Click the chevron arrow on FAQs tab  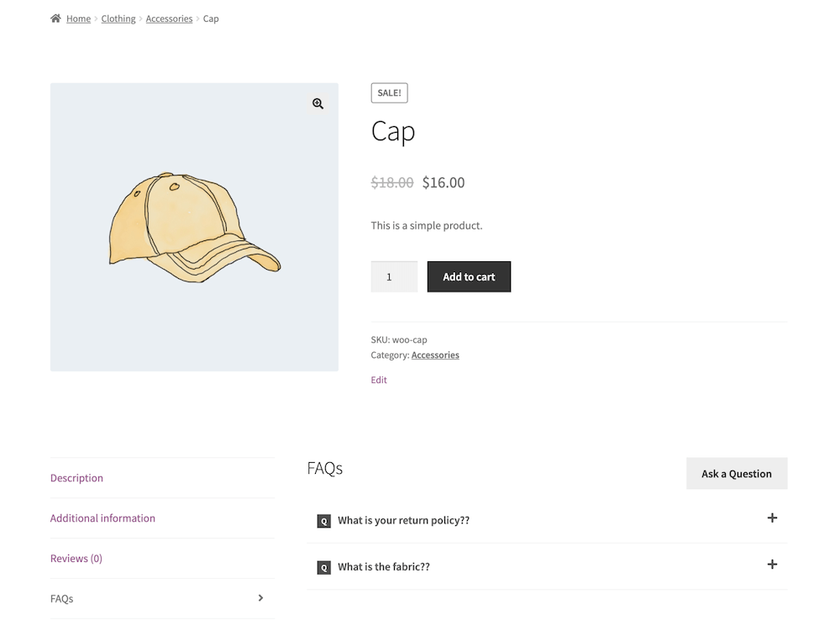click(x=260, y=598)
